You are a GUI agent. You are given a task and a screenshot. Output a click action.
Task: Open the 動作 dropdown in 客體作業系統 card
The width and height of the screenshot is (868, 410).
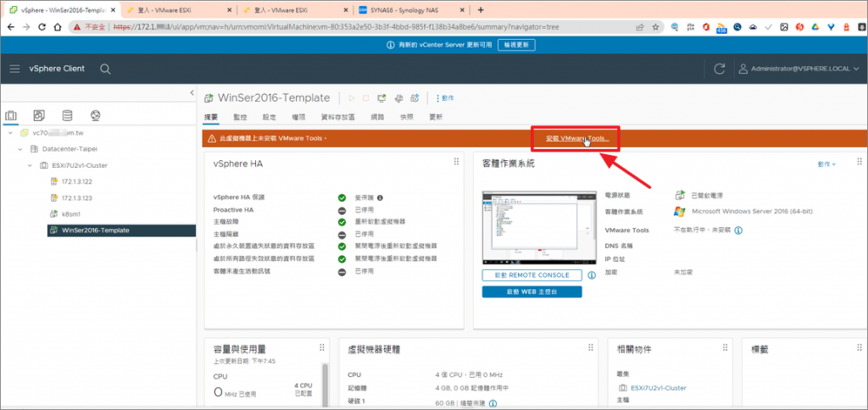coord(826,164)
